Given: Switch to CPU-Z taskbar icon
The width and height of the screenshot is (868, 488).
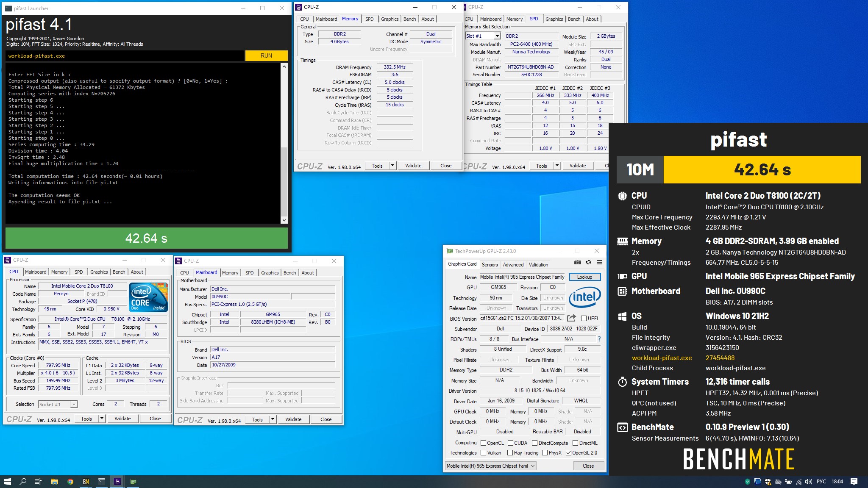Looking at the screenshot, I should [117, 482].
